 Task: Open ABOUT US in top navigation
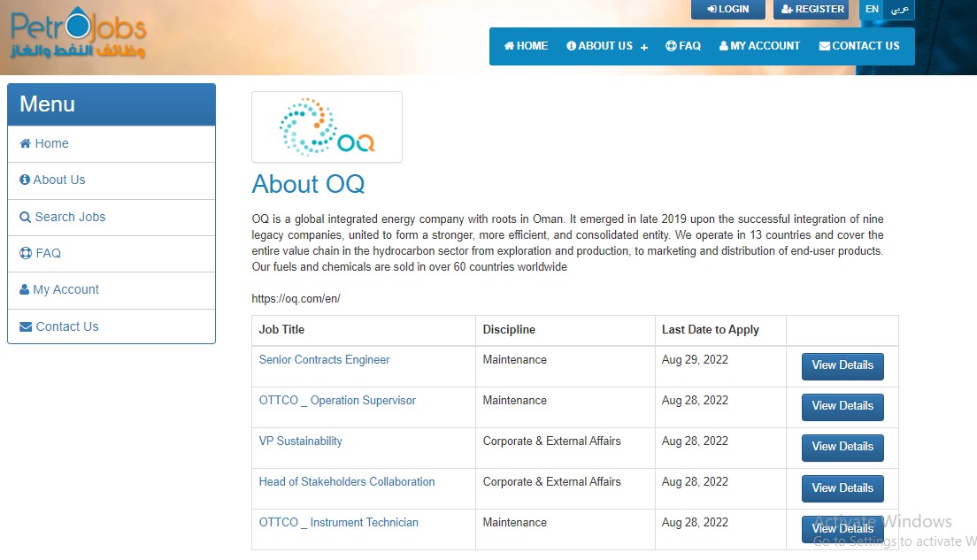[599, 46]
